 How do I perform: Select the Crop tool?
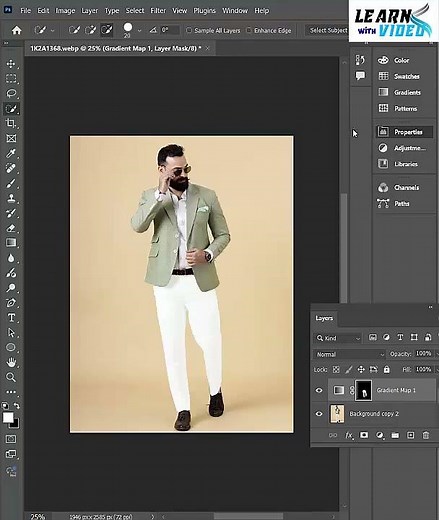point(11,123)
